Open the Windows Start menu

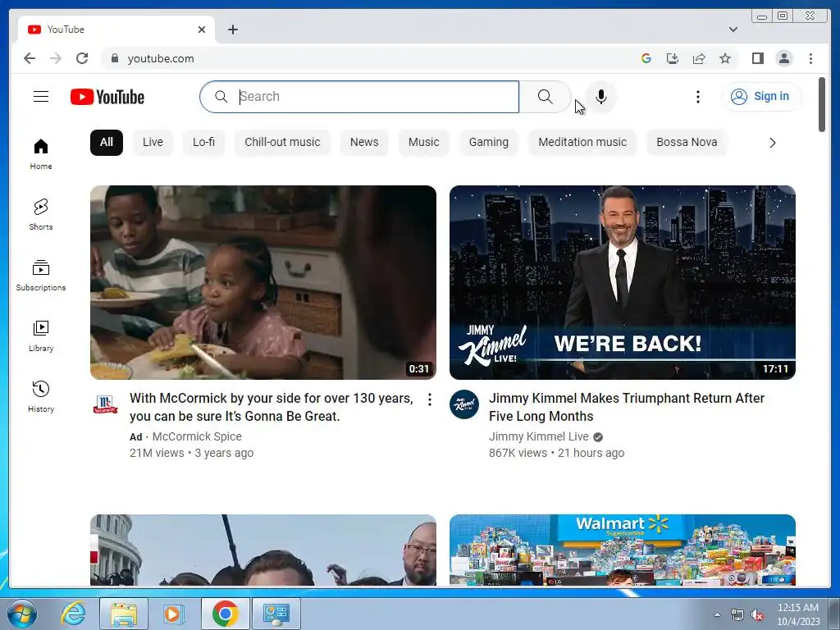21,614
